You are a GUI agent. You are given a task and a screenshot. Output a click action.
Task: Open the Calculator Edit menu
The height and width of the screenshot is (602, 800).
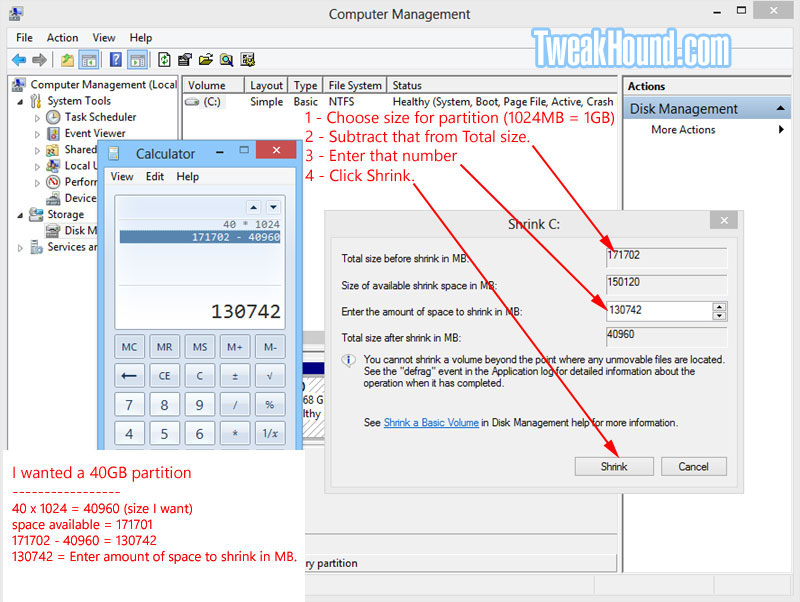click(x=155, y=177)
